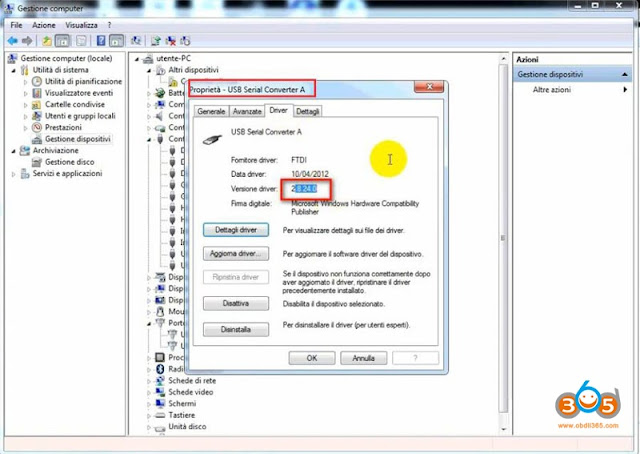640x454 pixels.
Task: Expand the Servizi e applicazioni node
Action: 14,174
